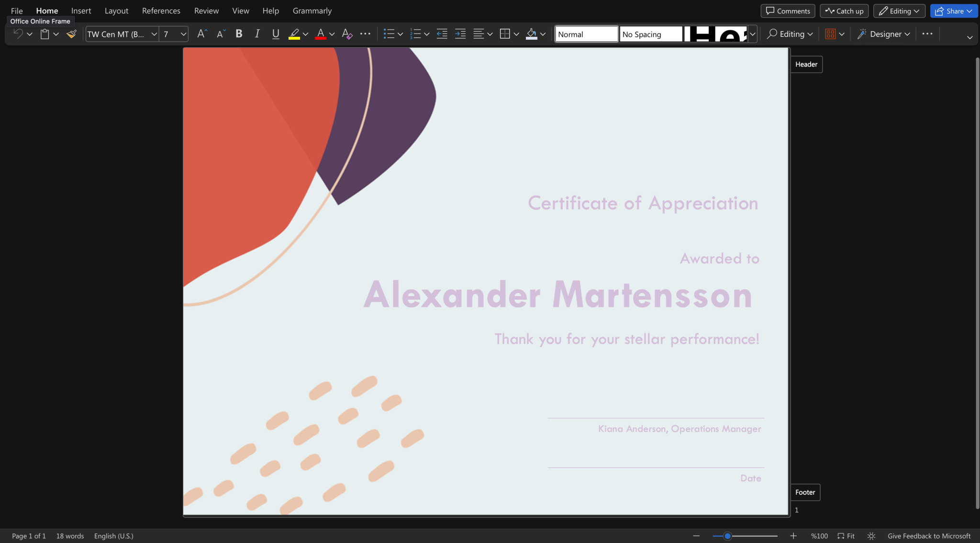980x543 pixels.
Task: Open the Editing mode dropdown
Action: [x=899, y=11]
